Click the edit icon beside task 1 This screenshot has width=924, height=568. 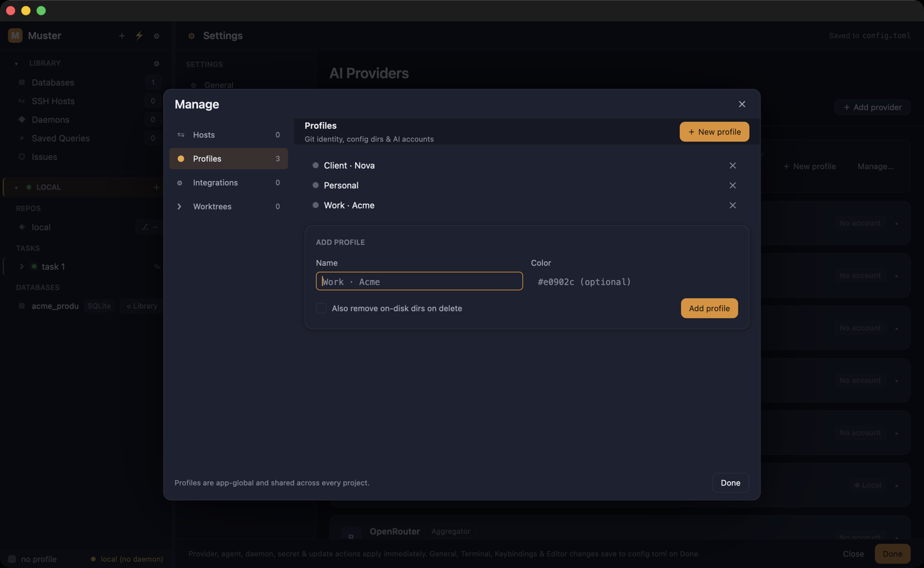[157, 267]
